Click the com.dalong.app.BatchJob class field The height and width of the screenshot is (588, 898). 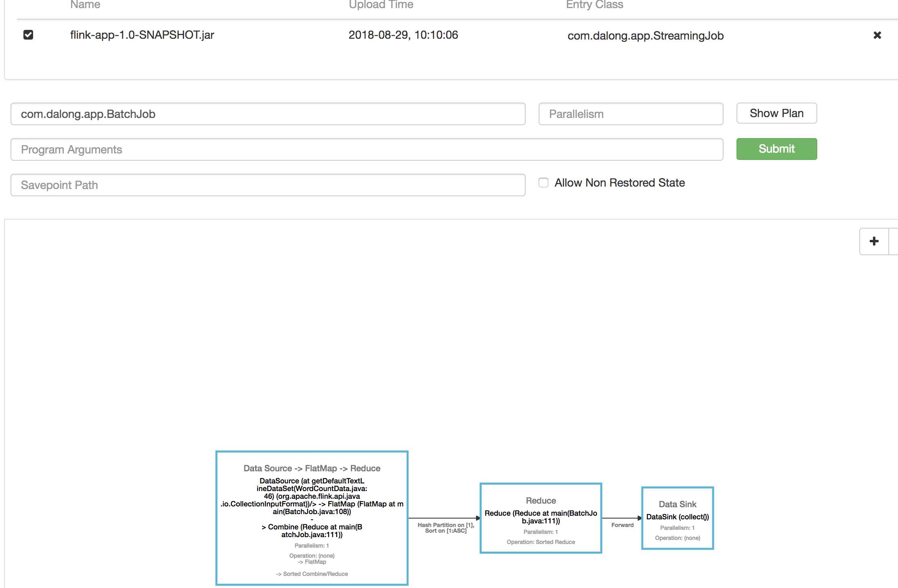pyautogui.click(x=269, y=113)
